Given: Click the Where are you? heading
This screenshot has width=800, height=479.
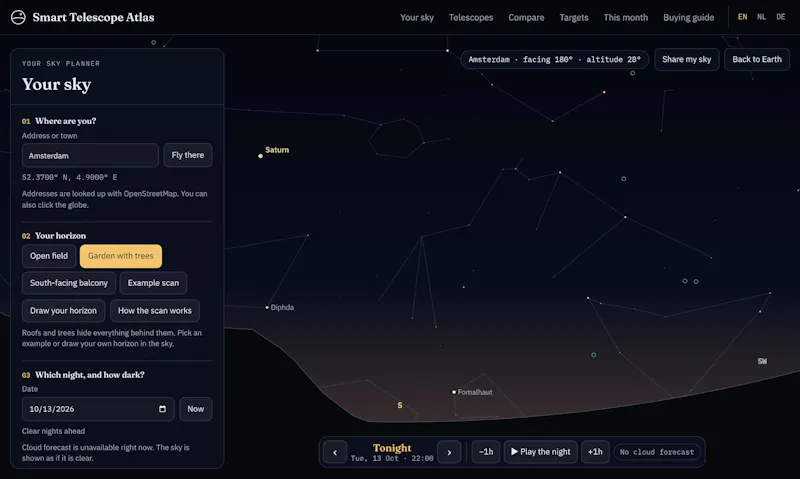Looking at the screenshot, I should [65, 121].
